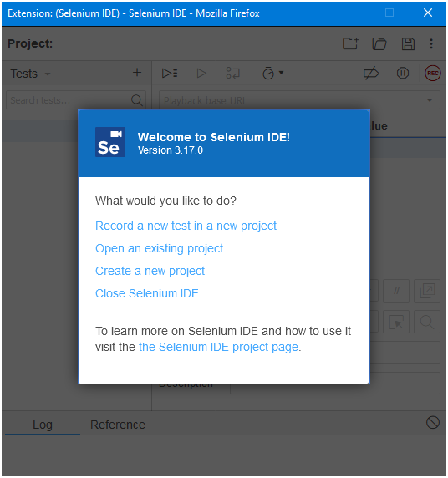This screenshot has height=478, width=448.
Task: Toggle pause on exceptions icon
Action: (x=403, y=74)
